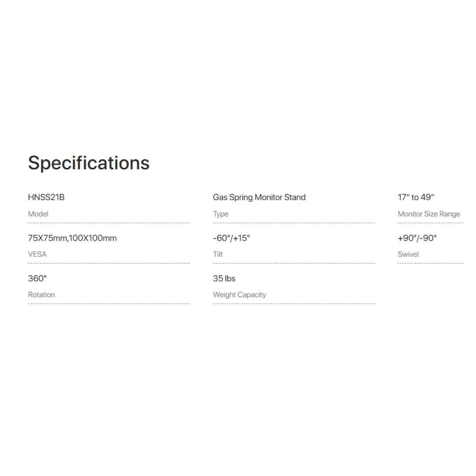Select the 75X75mm,100X100mm VESA value
The image size is (476, 476).
pos(72,238)
